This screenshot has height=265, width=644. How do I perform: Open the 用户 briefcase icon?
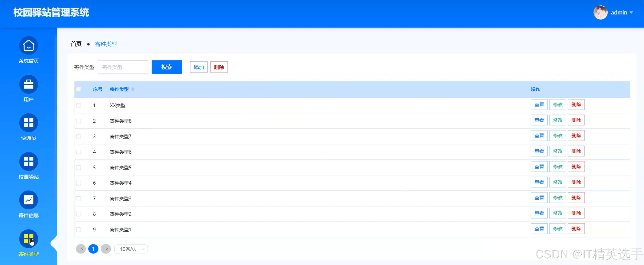(29, 84)
